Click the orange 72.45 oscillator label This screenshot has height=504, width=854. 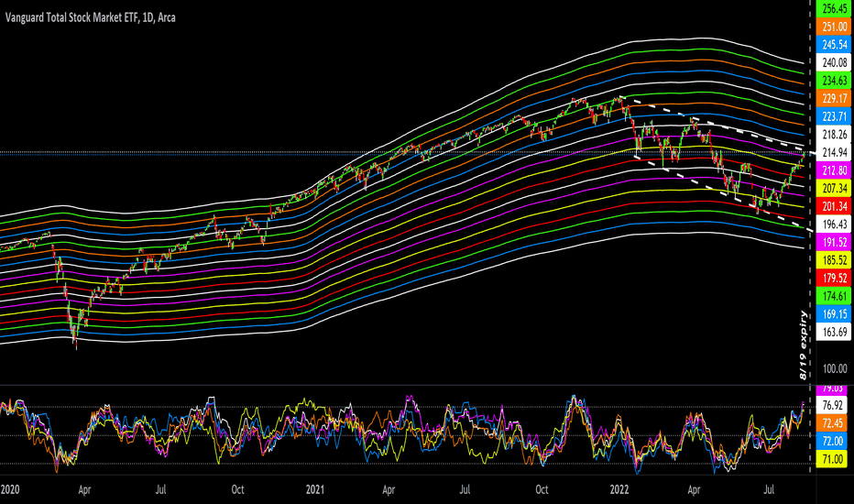click(832, 423)
